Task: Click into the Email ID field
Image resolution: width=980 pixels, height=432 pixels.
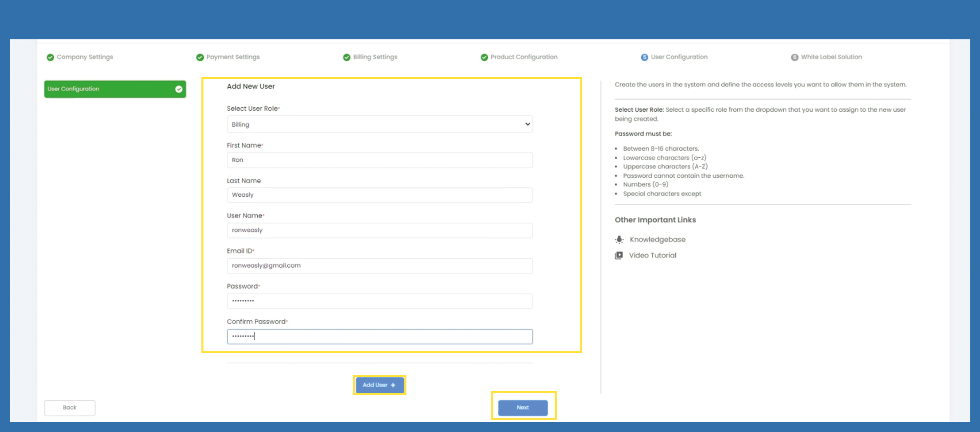Action: tap(379, 266)
